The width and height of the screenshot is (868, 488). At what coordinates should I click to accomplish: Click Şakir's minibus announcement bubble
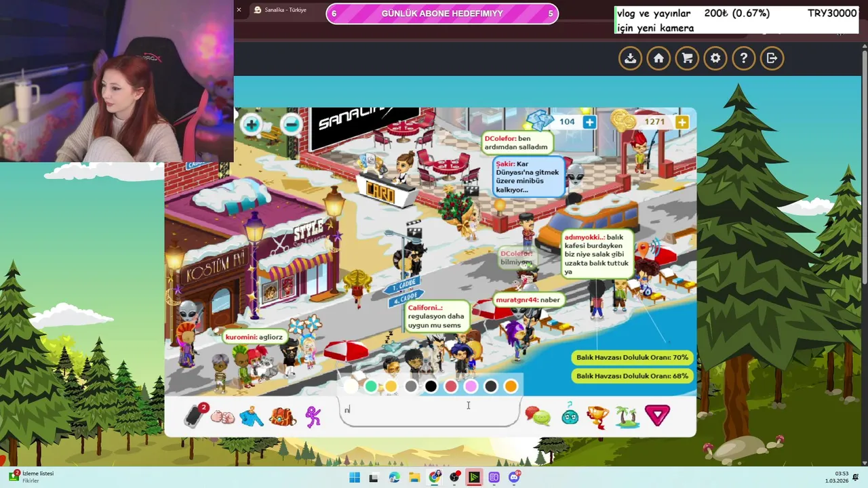coord(529,176)
